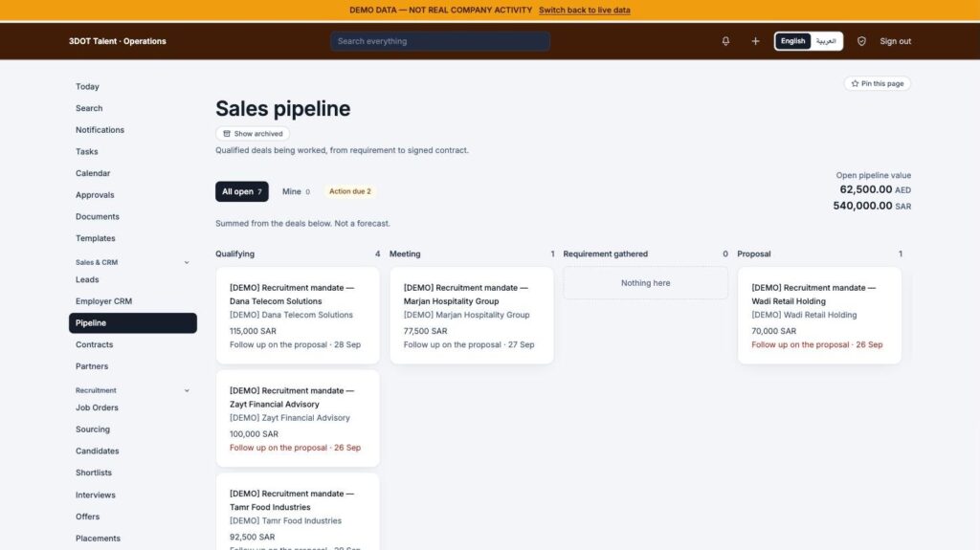Select Pipeline in sidebar
Image resolution: width=980 pixels, height=550 pixels.
tap(132, 323)
